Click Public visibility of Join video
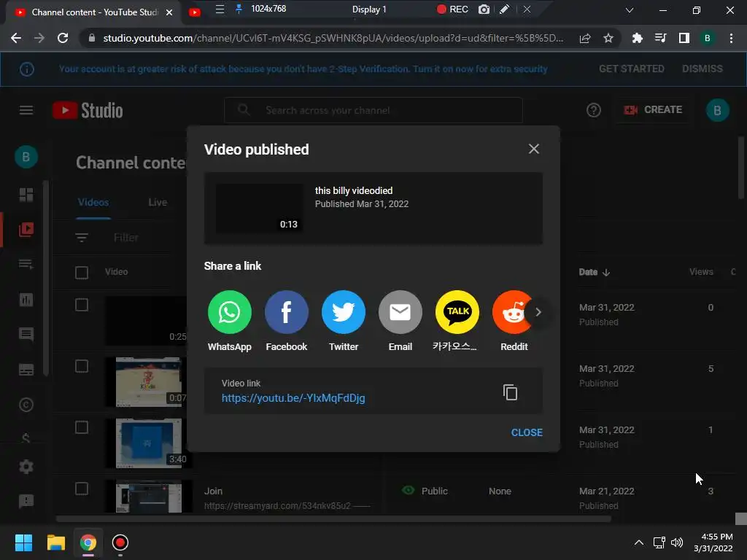The image size is (747, 560). 425,491
